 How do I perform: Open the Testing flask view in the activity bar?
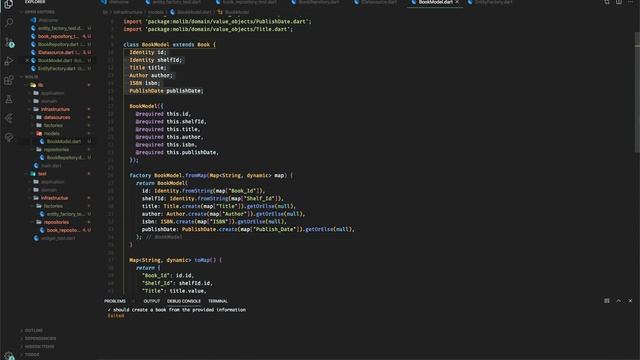9,99
